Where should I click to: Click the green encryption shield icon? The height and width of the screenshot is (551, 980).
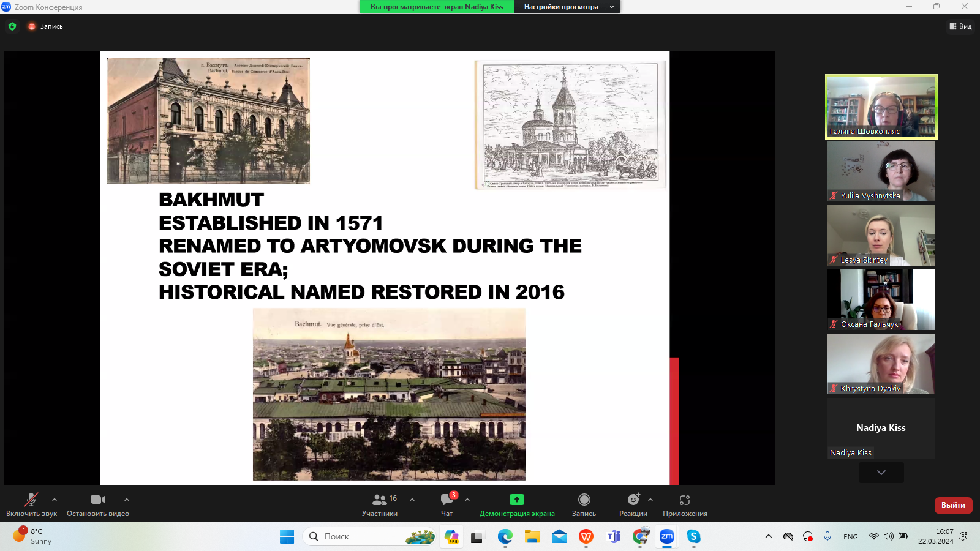[x=12, y=26]
